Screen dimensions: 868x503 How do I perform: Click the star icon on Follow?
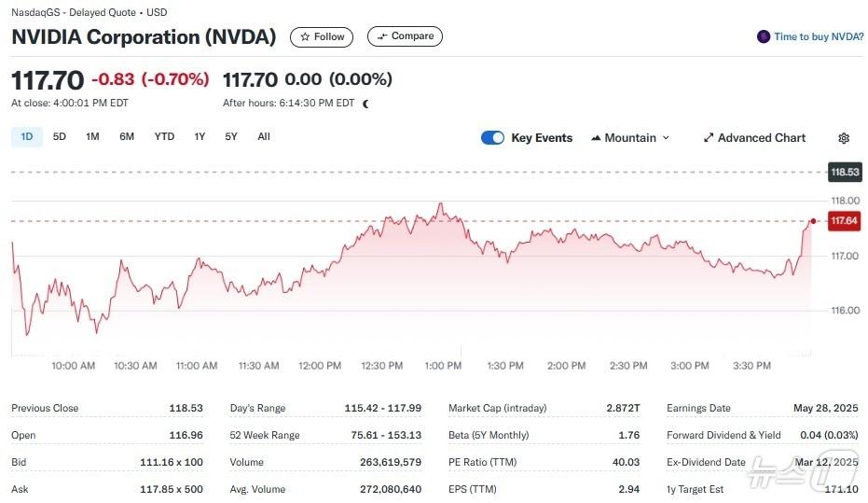tap(305, 37)
